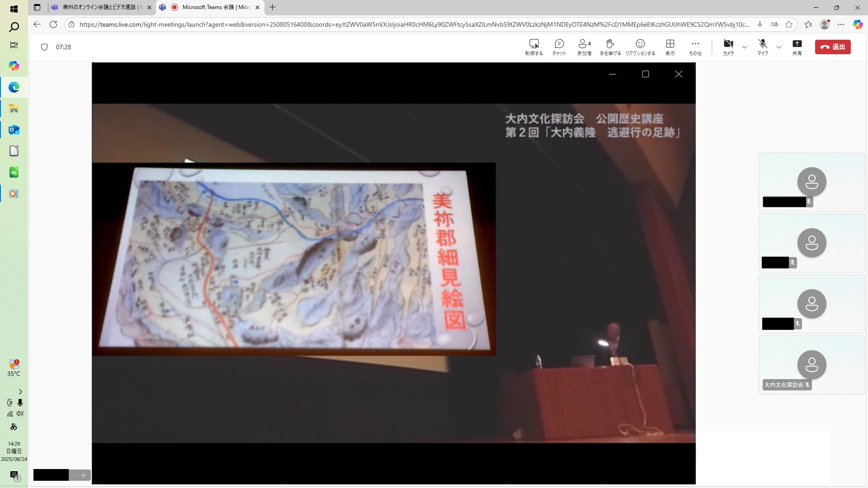Screen dimensions: 868x488
Task: Add page to favorites star icon
Action: [x=789, y=24]
